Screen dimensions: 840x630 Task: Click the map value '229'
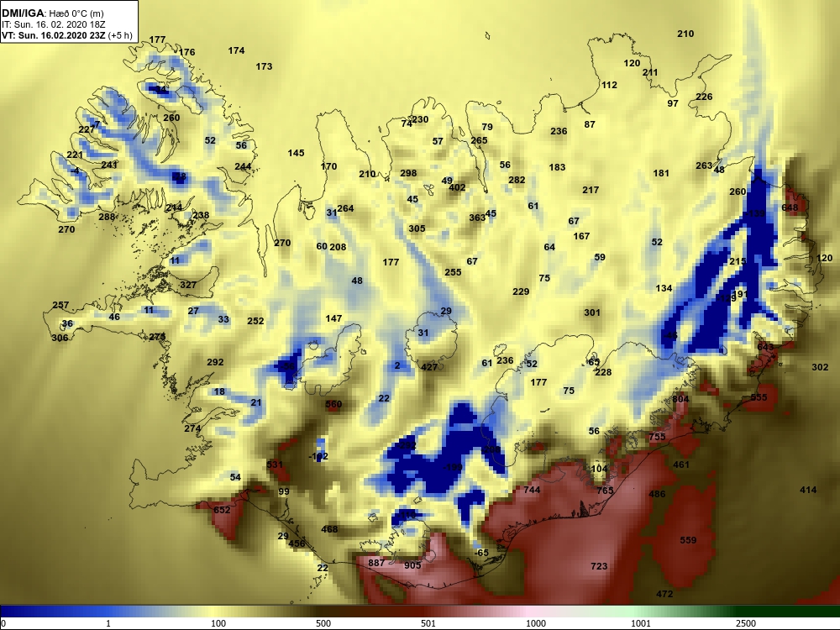(521, 292)
